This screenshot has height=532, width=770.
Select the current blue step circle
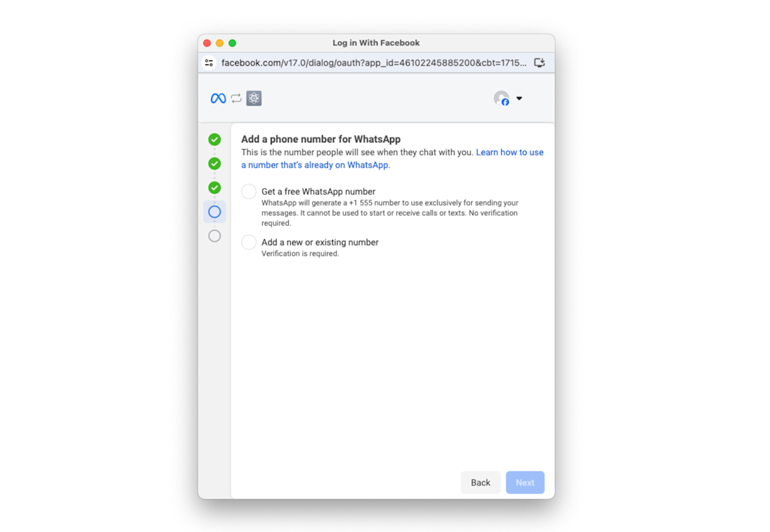click(214, 211)
